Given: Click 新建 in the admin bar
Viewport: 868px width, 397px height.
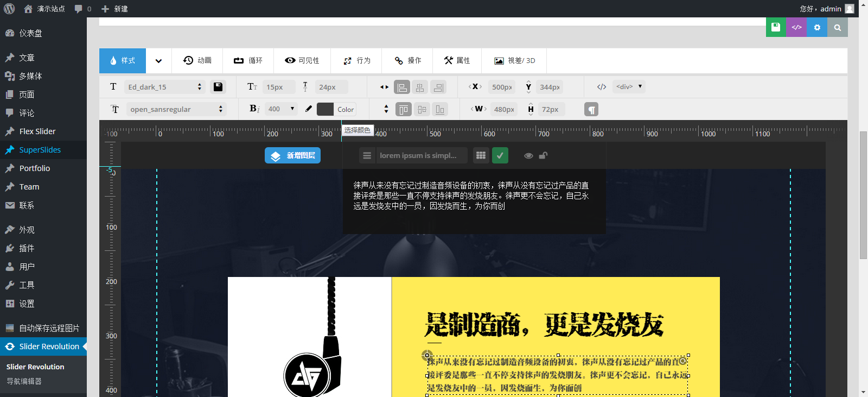Looking at the screenshot, I should (114, 9).
